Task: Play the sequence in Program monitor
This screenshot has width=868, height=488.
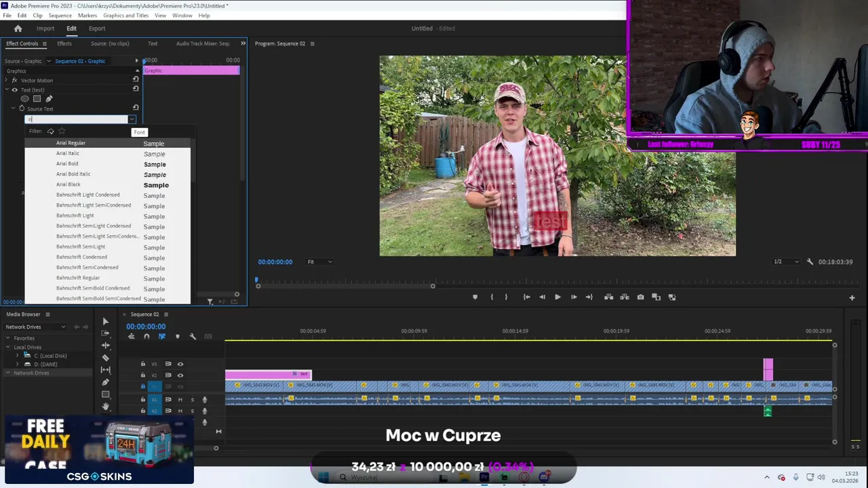Action: click(557, 297)
